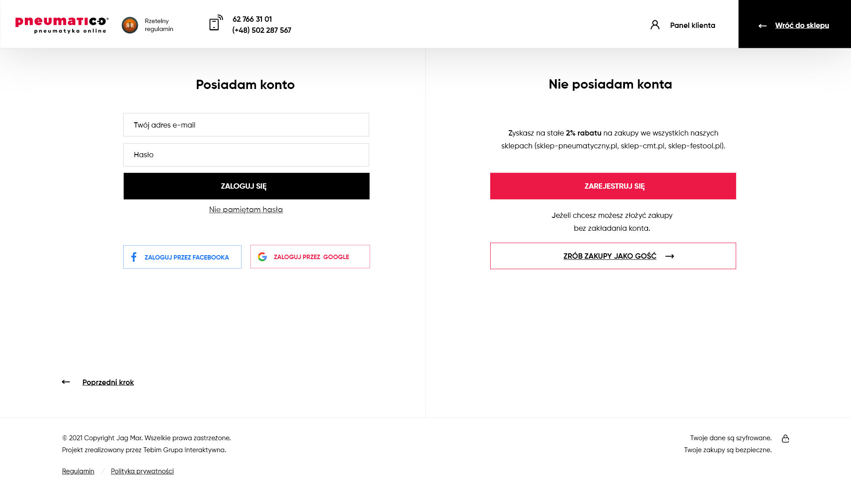The height and width of the screenshot is (504, 851).
Task: Click the left arrow beside Wróć do sklepu
Action: click(x=762, y=26)
